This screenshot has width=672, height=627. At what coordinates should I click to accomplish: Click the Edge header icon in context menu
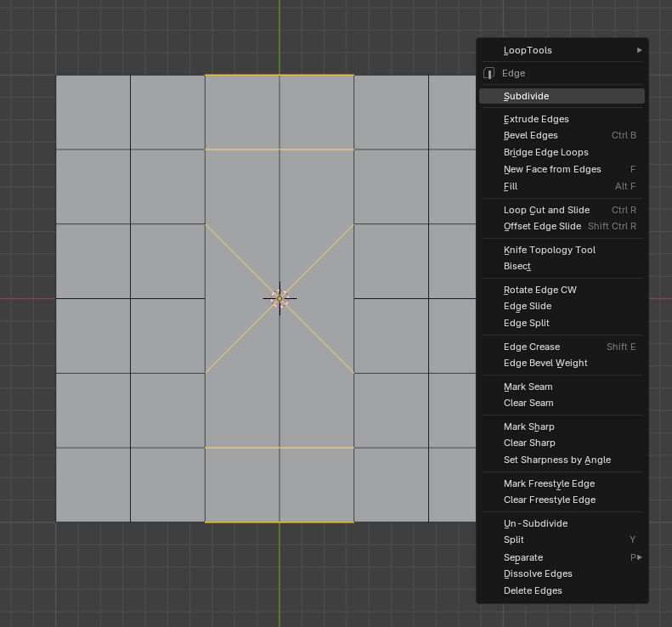coord(489,73)
